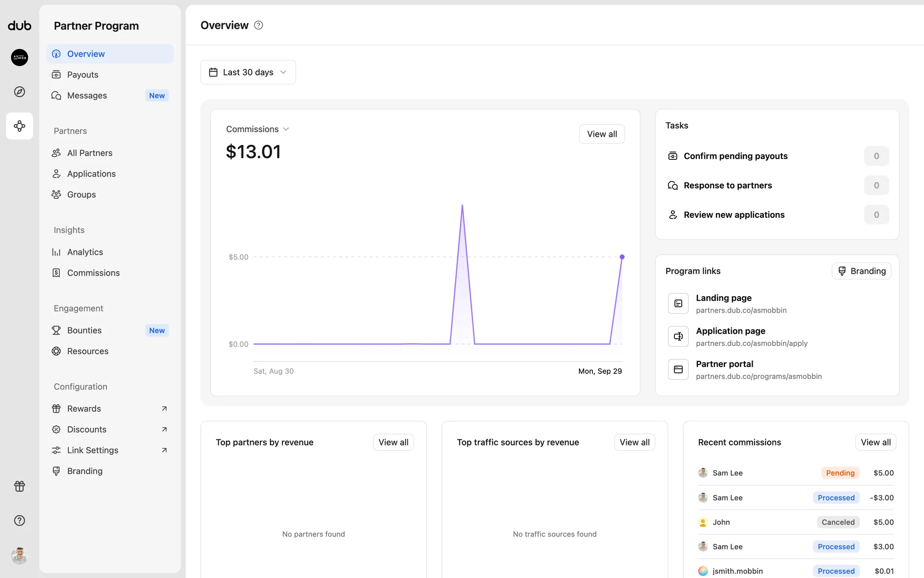
Task: Click the Branding button in Program links
Action: 861,271
